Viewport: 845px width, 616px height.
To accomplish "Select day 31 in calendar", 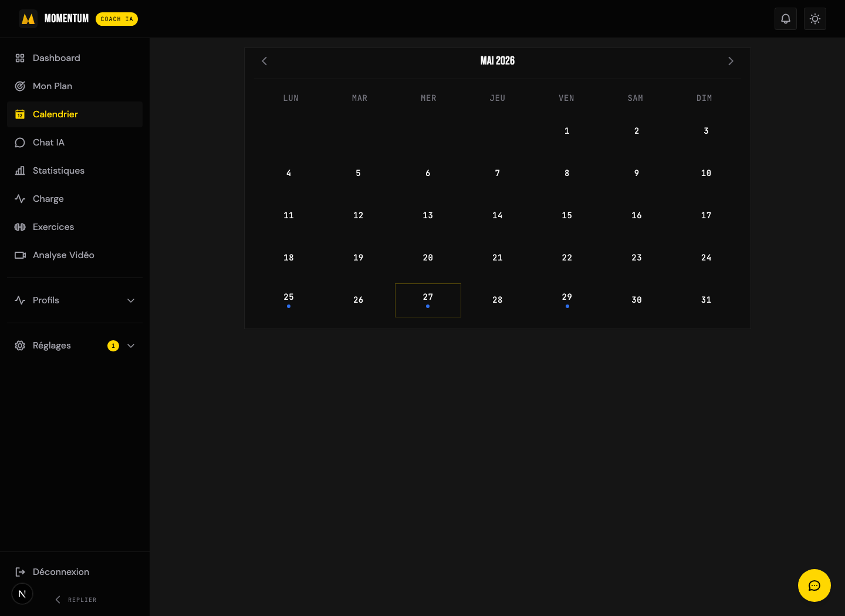I will click(706, 300).
